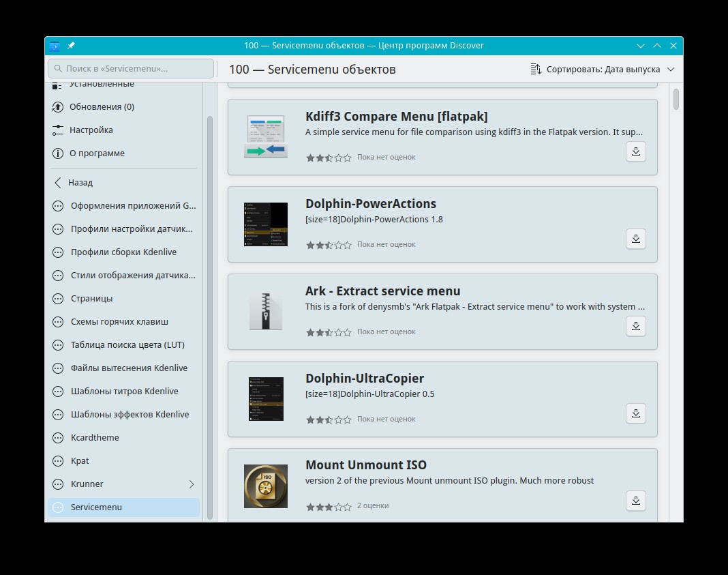Image resolution: width=728 pixels, height=575 pixels.
Task: Click icon next to Профили настройки датчик...
Action: click(x=57, y=229)
